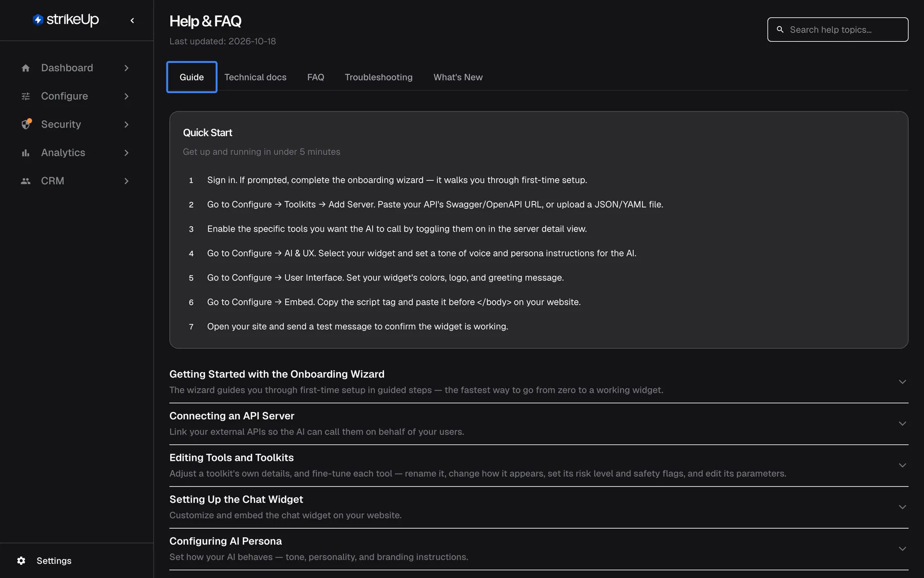Collapse the sidebar with the left arrow

click(x=132, y=21)
